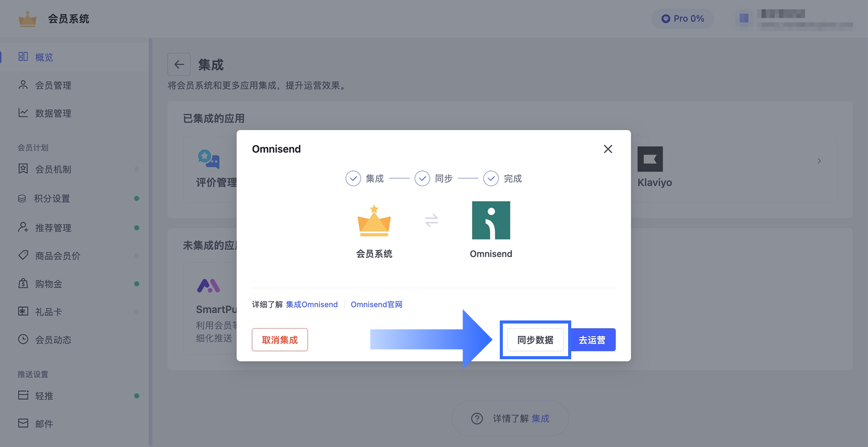Click the 取消集成 button
Screen dimensions: 868x447
[x=279, y=340]
